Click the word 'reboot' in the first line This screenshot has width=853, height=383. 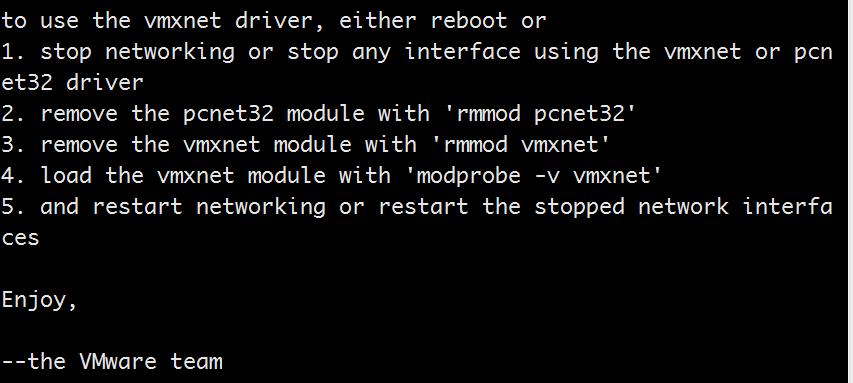pyautogui.click(x=469, y=21)
